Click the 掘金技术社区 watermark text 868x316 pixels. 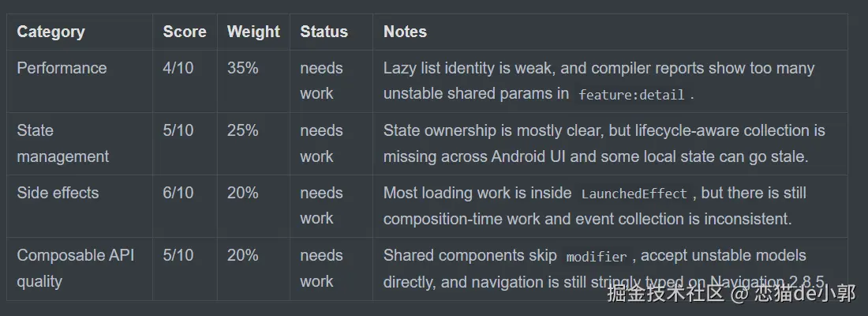click(x=665, y=294)
